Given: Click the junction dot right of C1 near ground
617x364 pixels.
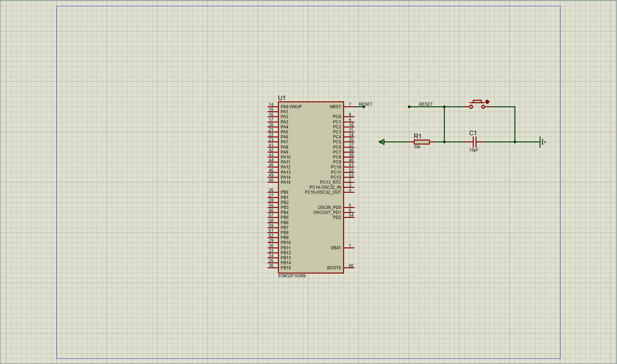Looking at the screenshot, I should tap(515, 142).
